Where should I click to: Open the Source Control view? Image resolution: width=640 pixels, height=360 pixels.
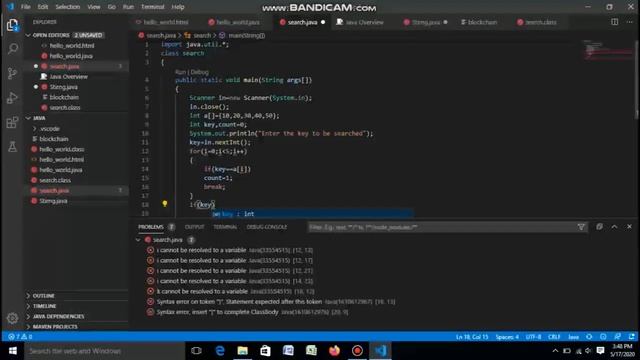[x=12, y=73]
